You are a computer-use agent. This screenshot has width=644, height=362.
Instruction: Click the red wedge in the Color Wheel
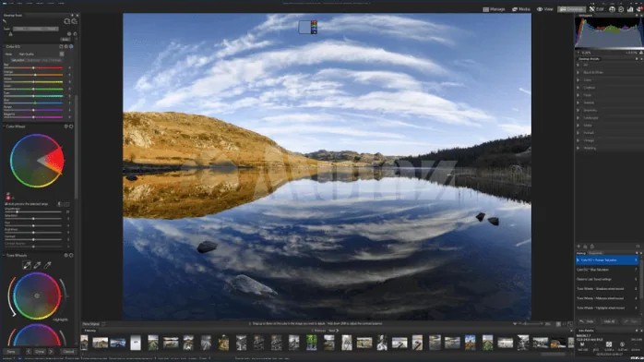pyautogui.click(x=53, y=161)
